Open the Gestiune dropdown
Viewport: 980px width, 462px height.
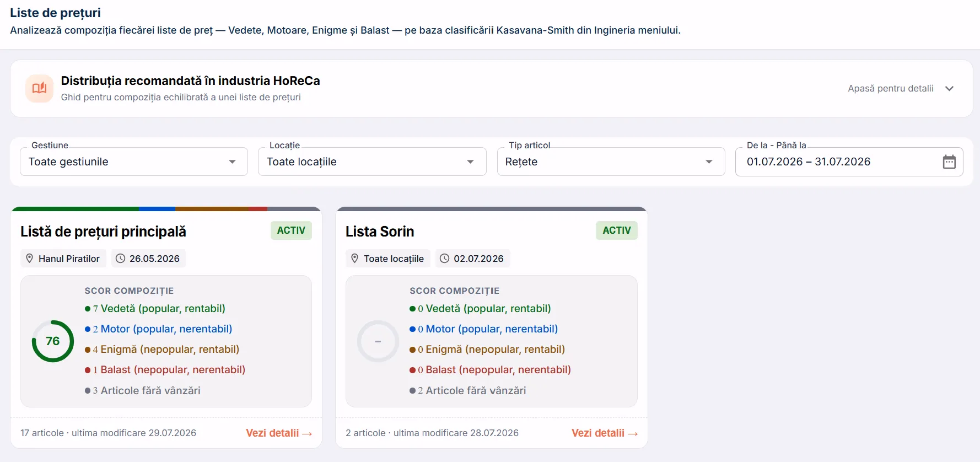[134, 162]
